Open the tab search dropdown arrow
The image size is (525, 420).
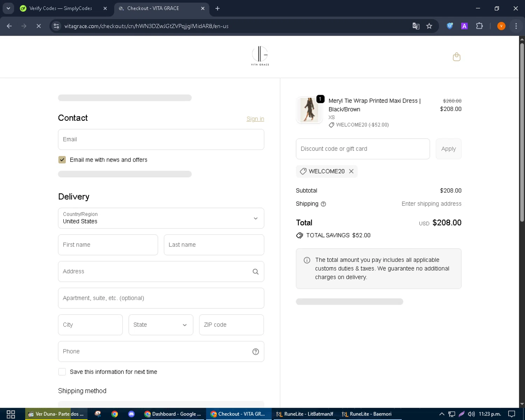pos(8,8)
